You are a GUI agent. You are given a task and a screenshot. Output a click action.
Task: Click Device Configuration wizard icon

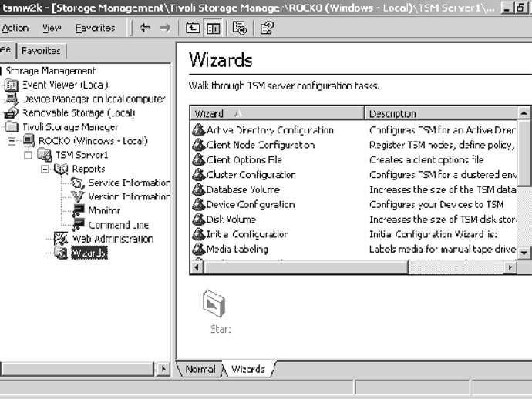coord(199,204)
